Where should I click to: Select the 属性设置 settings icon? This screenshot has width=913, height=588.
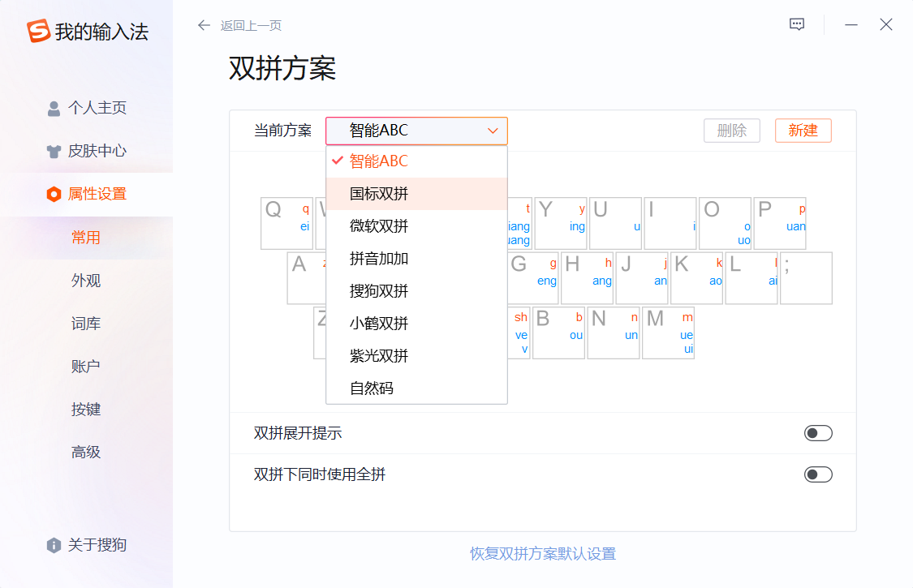(x=53, y=194)
